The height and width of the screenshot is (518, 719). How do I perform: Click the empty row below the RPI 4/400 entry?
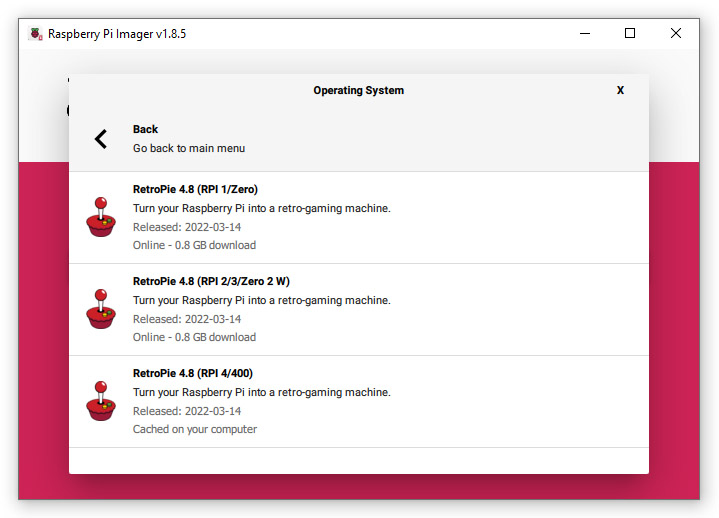click(x=359, y=461)
